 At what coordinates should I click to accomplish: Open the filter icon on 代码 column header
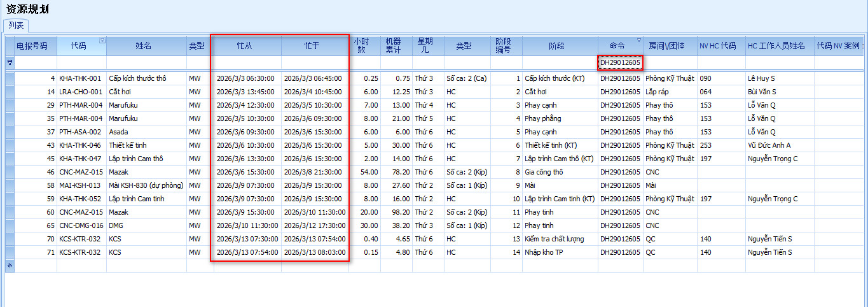tap(102, 41)
